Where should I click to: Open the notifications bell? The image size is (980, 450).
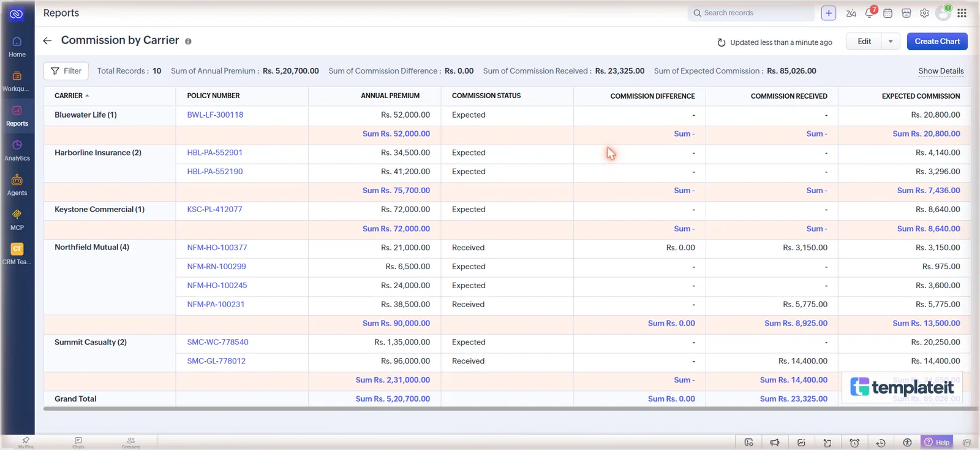point(870,13)
